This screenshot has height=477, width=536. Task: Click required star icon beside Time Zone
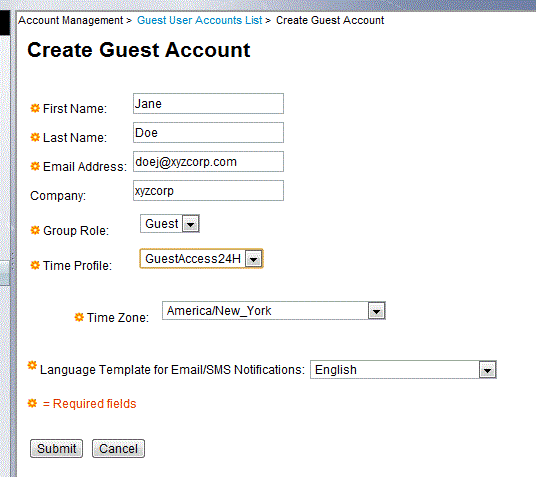[79, 317]
